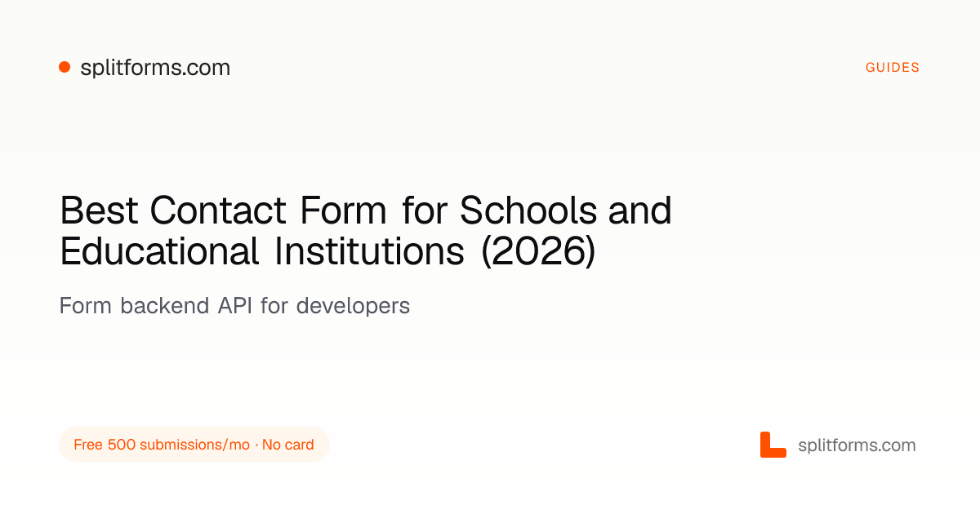
Task: Click the "(2026)" year in the title
Action: (x=538, y=253)
